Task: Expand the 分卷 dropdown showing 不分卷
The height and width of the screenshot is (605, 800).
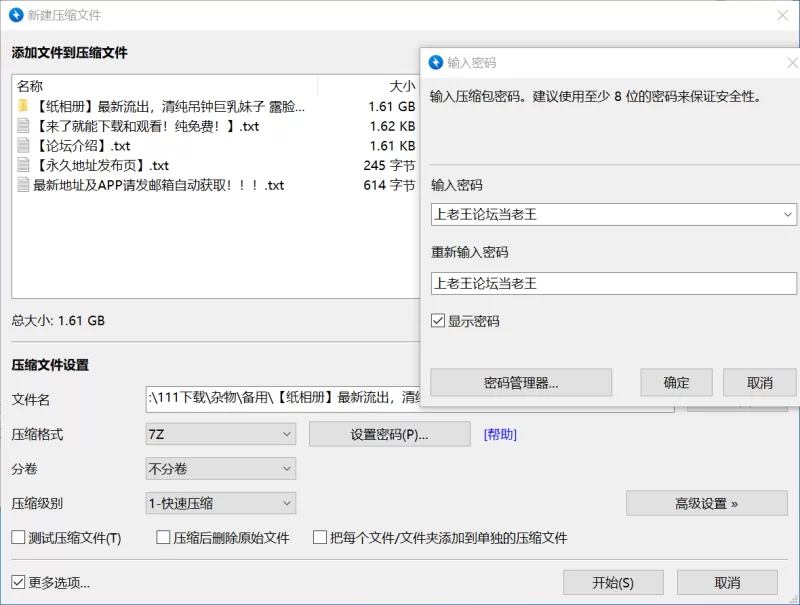Action: click(x=220, y=469)
